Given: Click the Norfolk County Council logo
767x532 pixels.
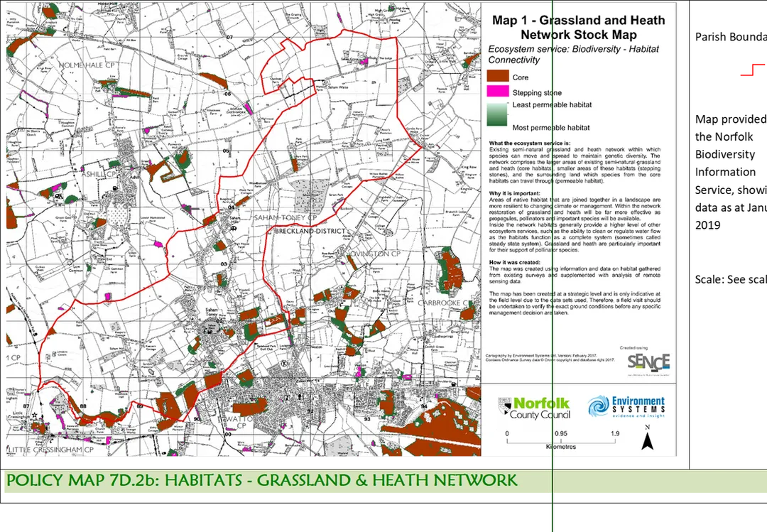Looking at the screenshot, I should (533, 408).
